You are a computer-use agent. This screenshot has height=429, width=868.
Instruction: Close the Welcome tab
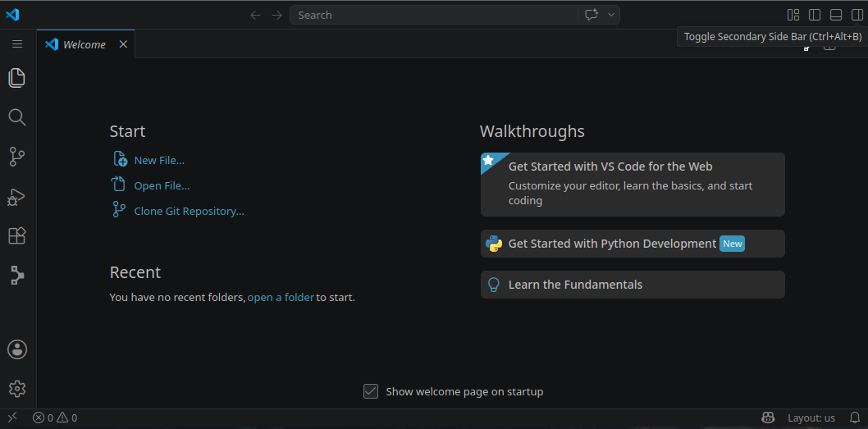(x=123, y=44)
